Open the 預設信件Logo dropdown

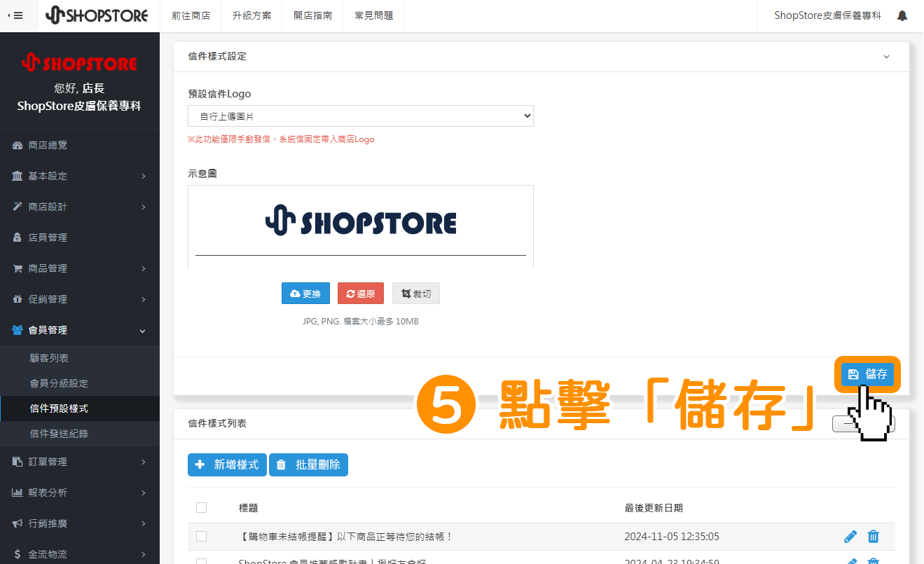[x=360, y=116]
